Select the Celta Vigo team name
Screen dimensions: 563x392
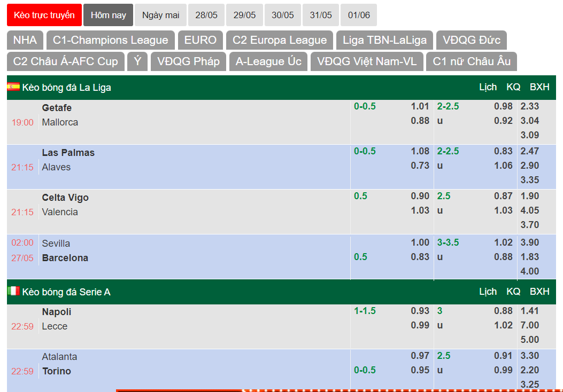65,198
